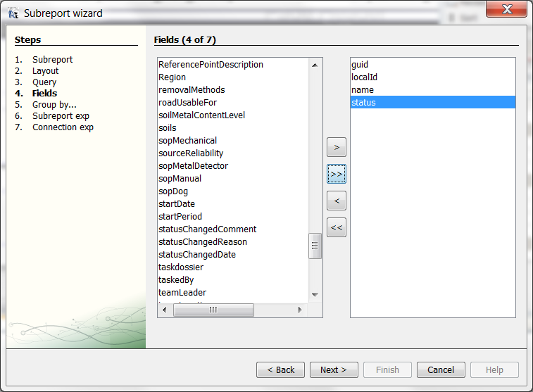Click the vertical scrollbar thumb in field list
533x392 pixels.
(x=315, y=246)
